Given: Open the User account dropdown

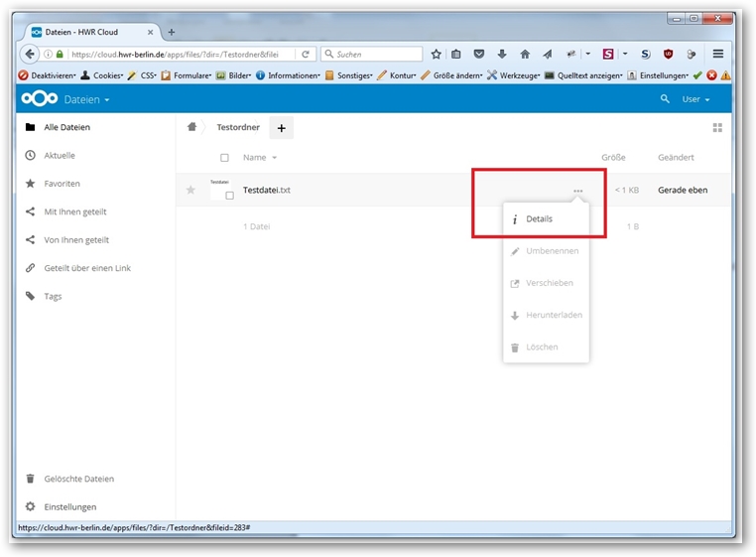Looking at the screenshot, I should pyautogui.click(x=695, y=99).
